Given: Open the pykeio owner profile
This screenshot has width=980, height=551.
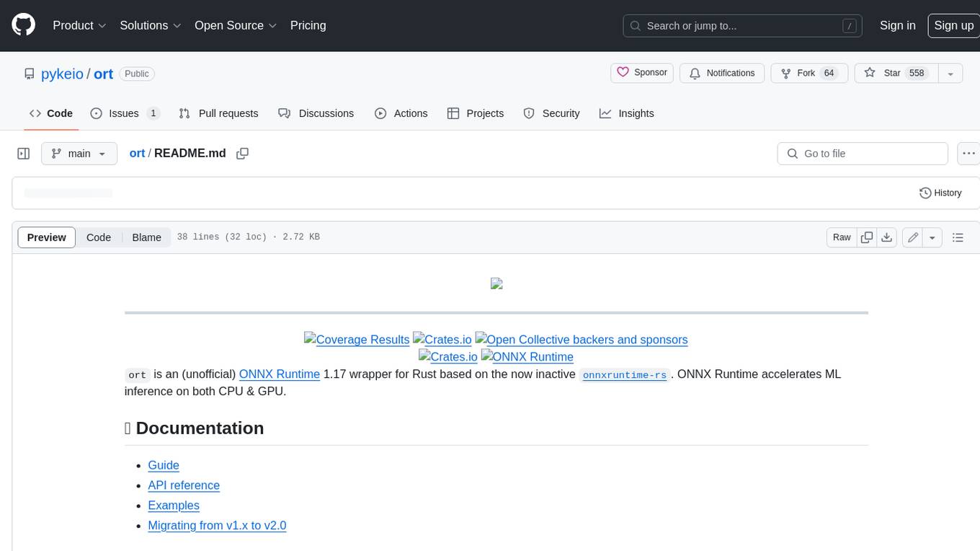Looking at the screenshot, I should [62, 74].
